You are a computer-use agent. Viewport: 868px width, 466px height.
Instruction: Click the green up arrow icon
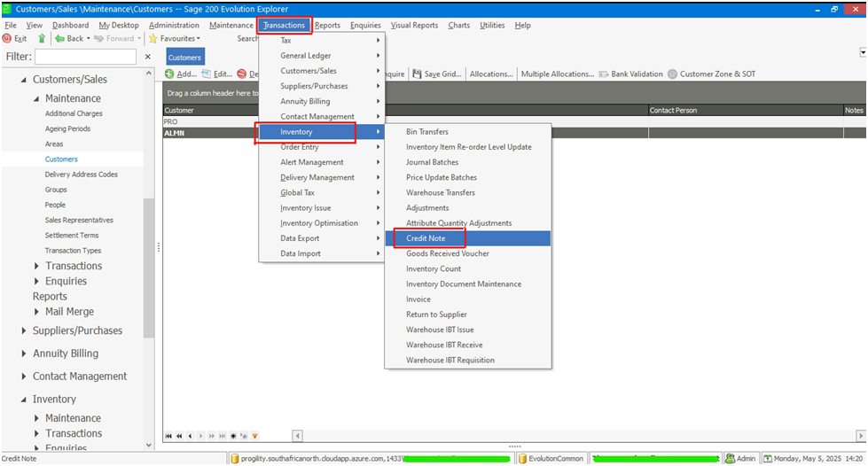coord(42,39)
